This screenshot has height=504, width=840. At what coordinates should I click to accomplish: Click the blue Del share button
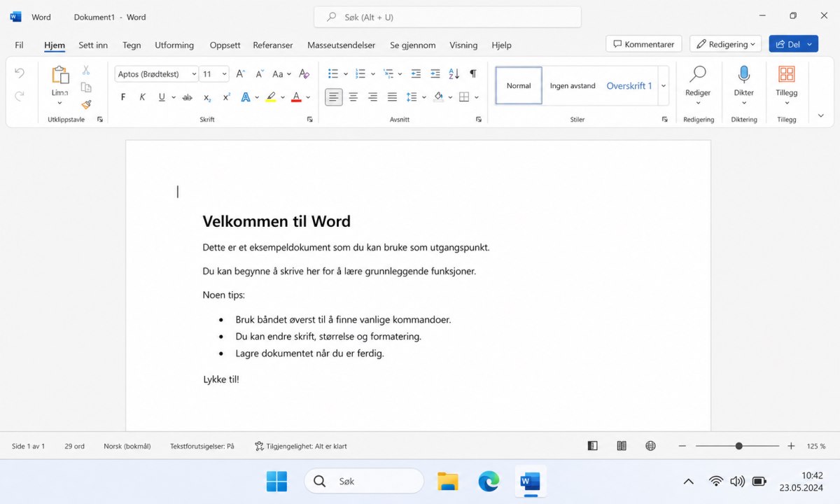coord(793,44)
